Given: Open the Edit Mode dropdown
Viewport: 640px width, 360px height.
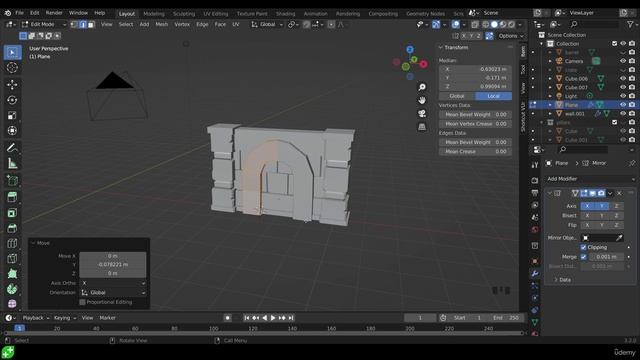Looking at the screenshot, I should pyautogui.click(x=43, y=24).
